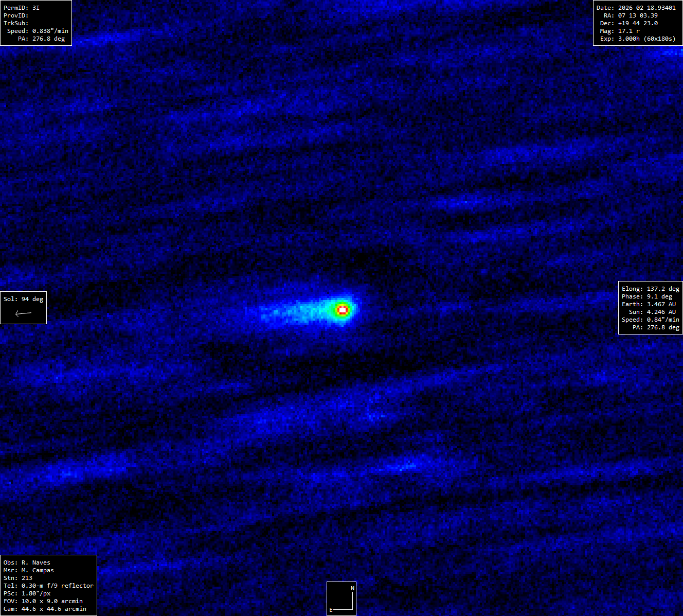The height and width of the screenshot is (616, 683).
Task: Click the comet's bright red-white nucleus
Action: click(343, 310)
